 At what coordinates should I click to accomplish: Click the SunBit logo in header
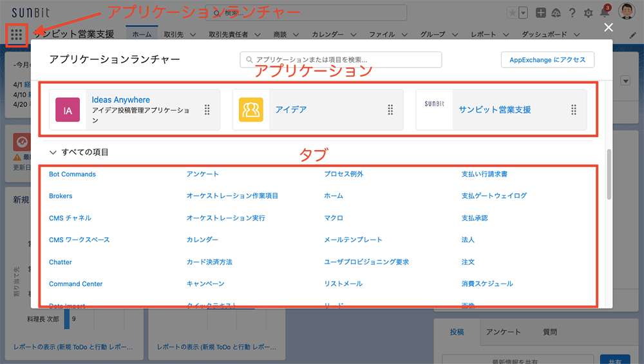click(x=30, y=13)
